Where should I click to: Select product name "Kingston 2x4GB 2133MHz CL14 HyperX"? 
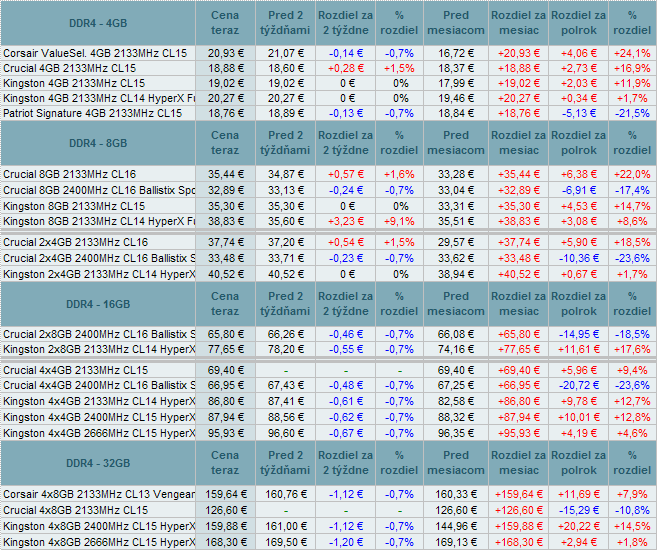point(99,274)
